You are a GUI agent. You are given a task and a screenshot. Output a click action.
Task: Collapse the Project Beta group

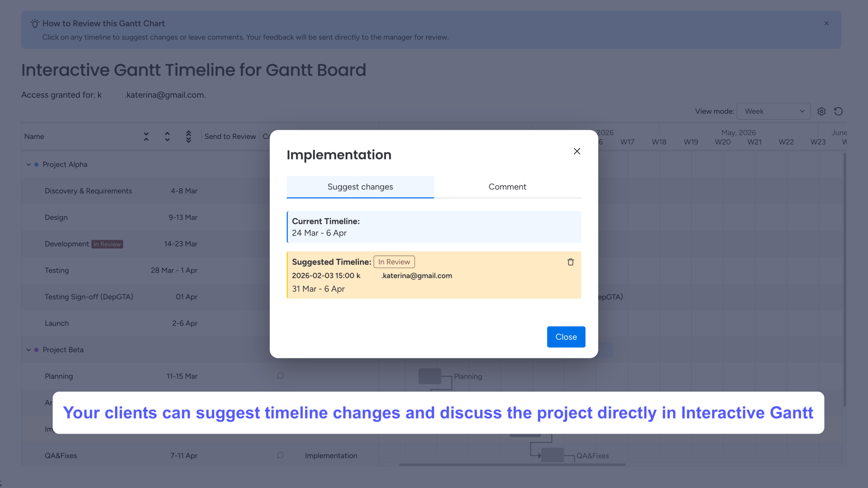(x=28, y=350)
